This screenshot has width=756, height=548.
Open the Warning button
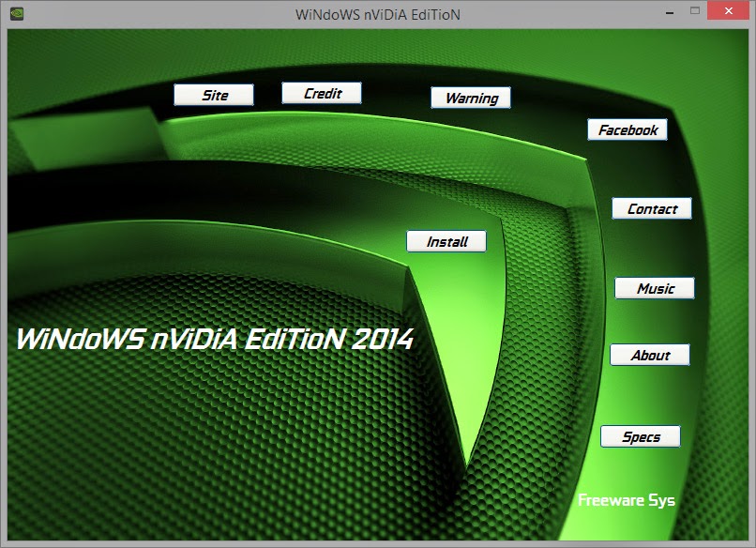point(471,98)
